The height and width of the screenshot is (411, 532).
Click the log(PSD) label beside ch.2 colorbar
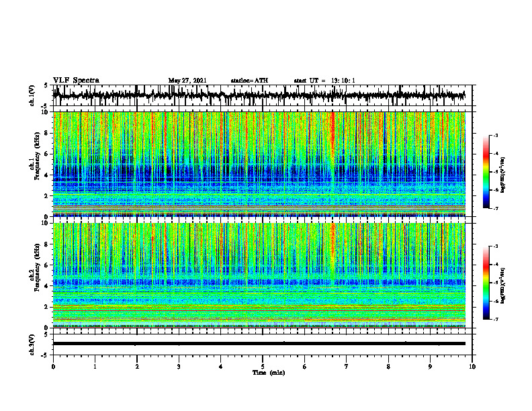[503, 285]
